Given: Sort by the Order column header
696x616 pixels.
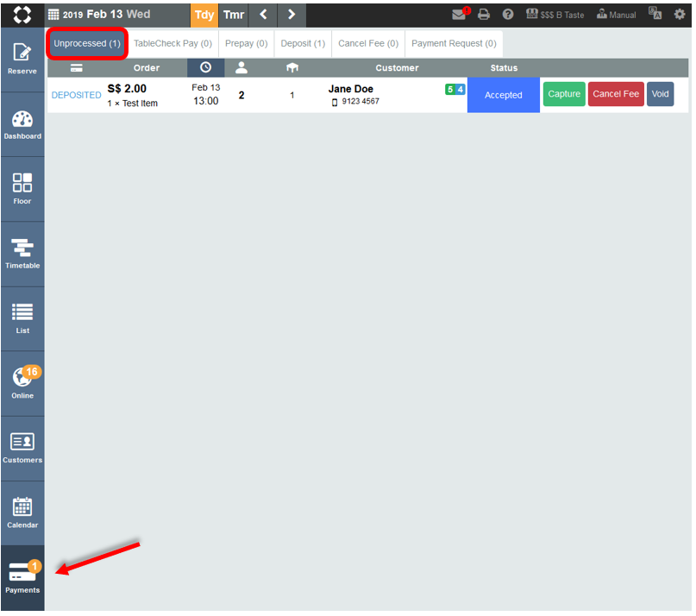Looking at the screenshot, I should [147, 68].
